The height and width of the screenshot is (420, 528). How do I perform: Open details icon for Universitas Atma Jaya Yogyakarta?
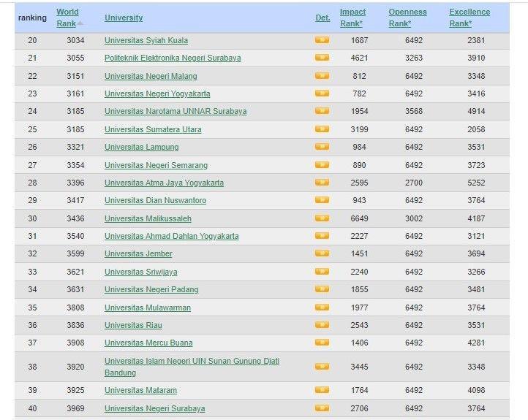tap(322, 183)
